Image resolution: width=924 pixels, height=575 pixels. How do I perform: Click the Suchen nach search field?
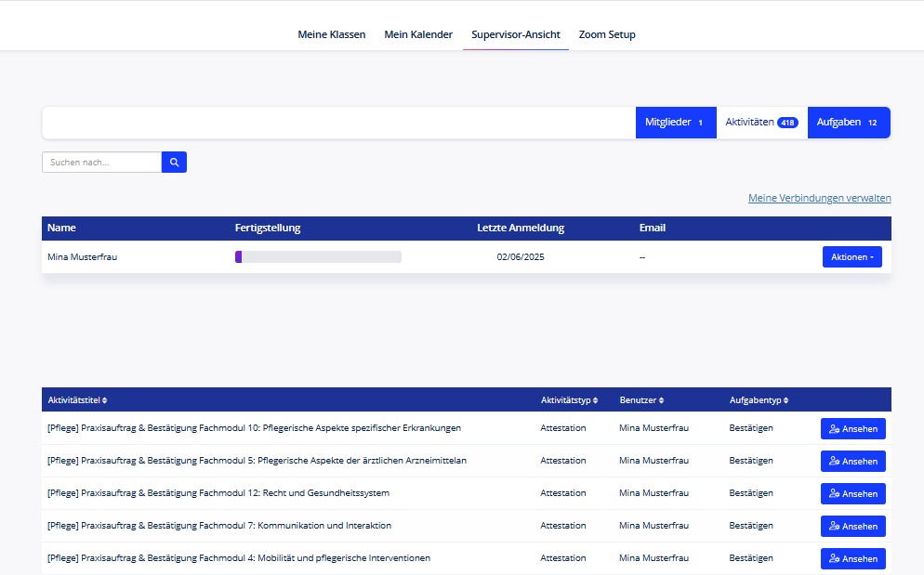[102, 163]
